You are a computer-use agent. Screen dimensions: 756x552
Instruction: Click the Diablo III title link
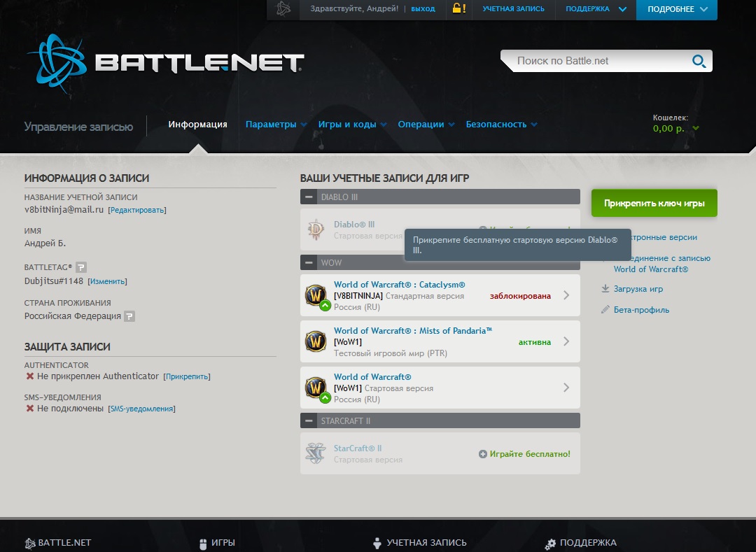(x=354, y=225)
